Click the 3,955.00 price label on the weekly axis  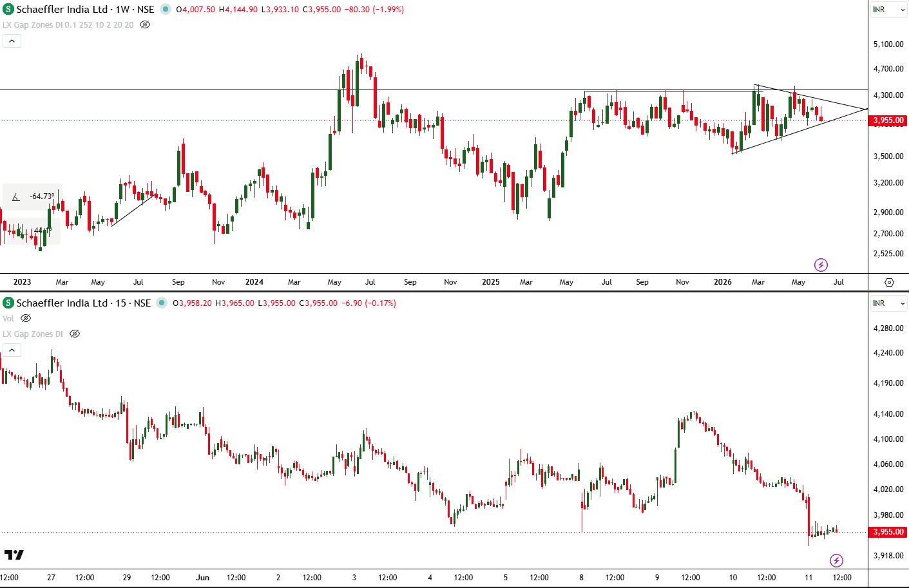888,120
